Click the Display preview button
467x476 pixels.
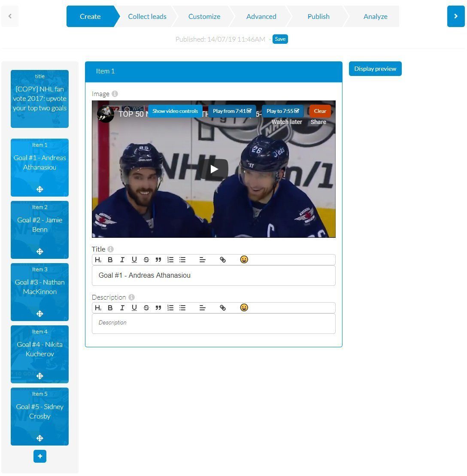click(x=375, y=69)
